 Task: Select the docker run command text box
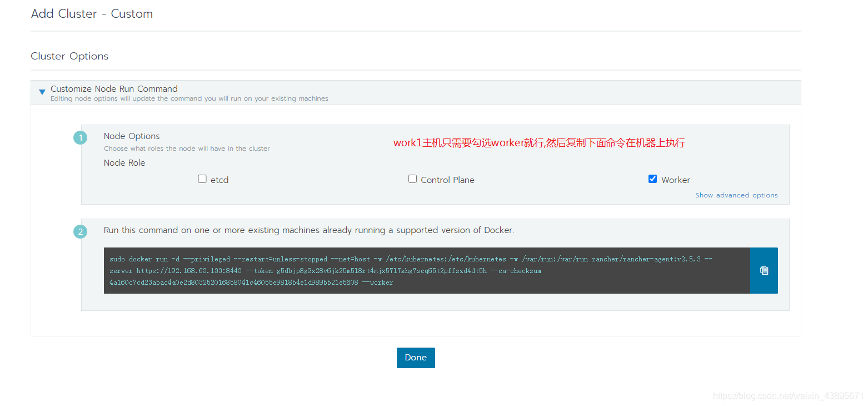point(427,270)
